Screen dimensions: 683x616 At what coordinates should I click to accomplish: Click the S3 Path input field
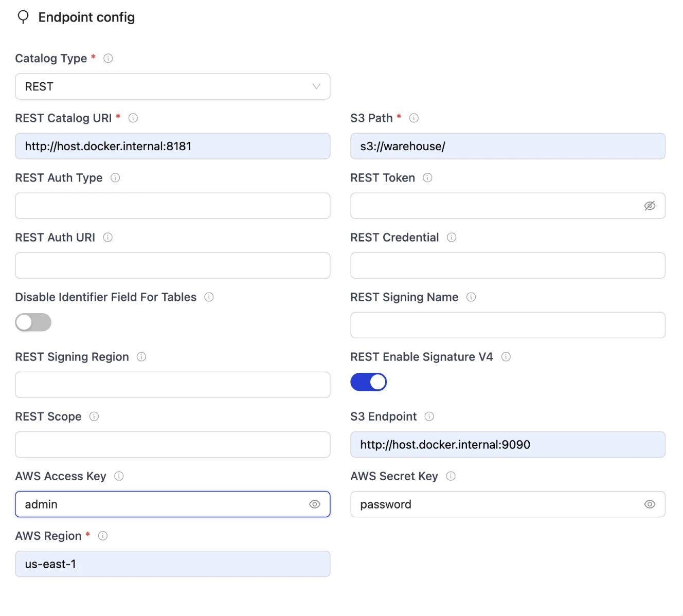pos(508,146)
